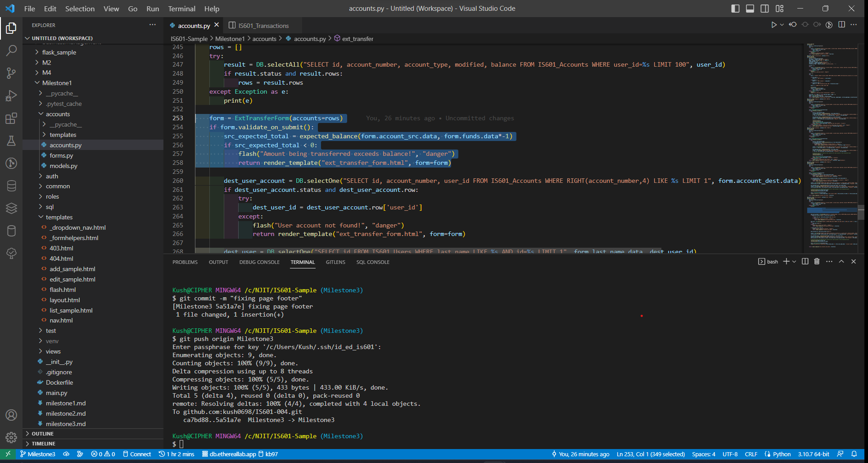The width and height of the screenshot is (868, 463).
Task: Run the accounts.py file
Action: [x=774, y=25]
